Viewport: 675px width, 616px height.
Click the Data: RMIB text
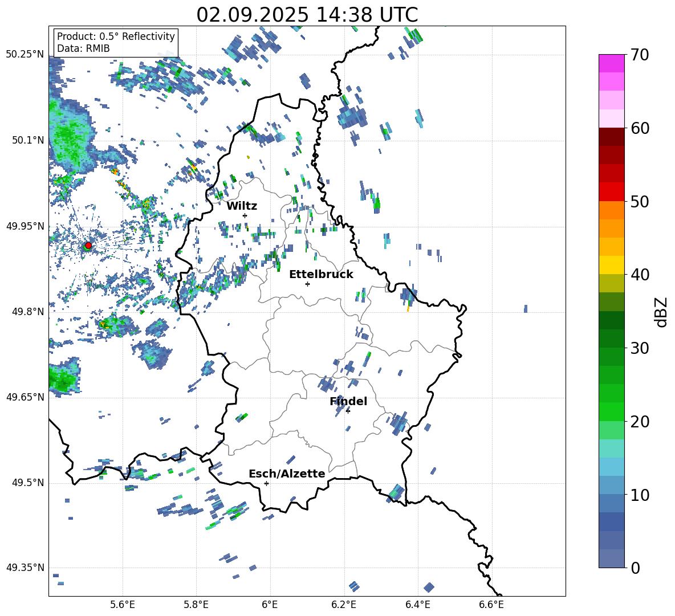83,48
